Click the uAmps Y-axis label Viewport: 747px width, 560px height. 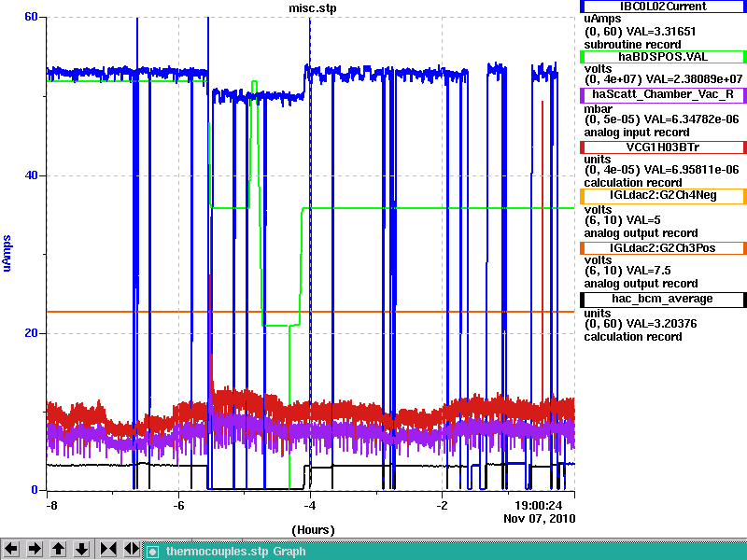(7, 253)
